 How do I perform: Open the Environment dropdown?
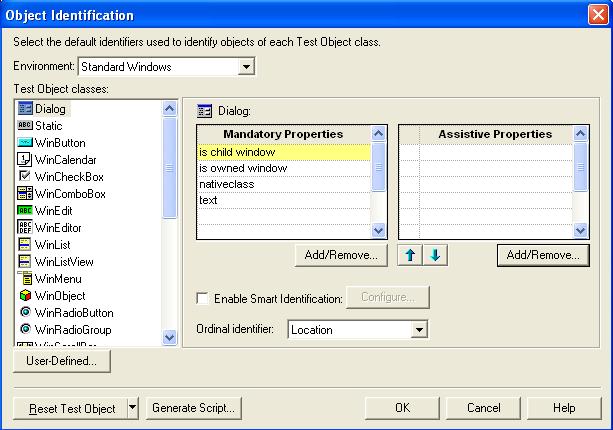pos(246,66)
